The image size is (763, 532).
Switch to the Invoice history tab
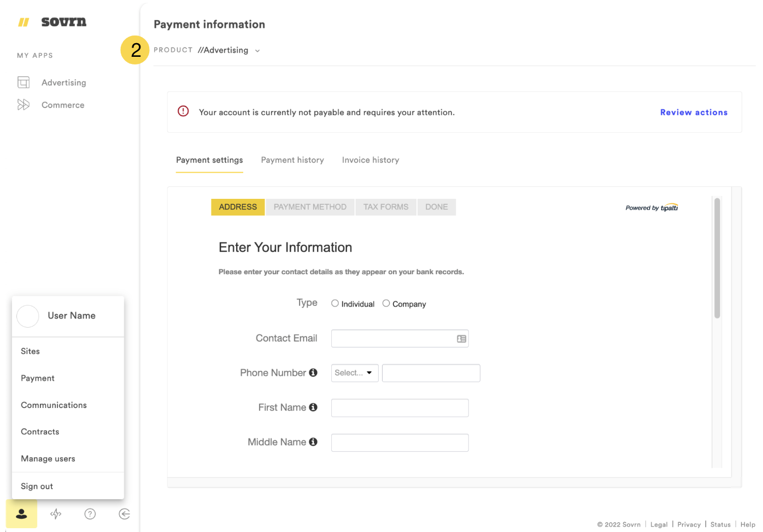(371, 160)
